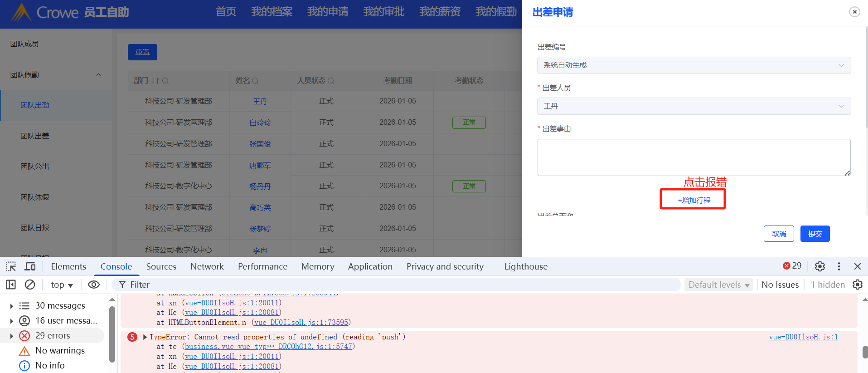Open DevTools settings gear icon

[820, 266]
